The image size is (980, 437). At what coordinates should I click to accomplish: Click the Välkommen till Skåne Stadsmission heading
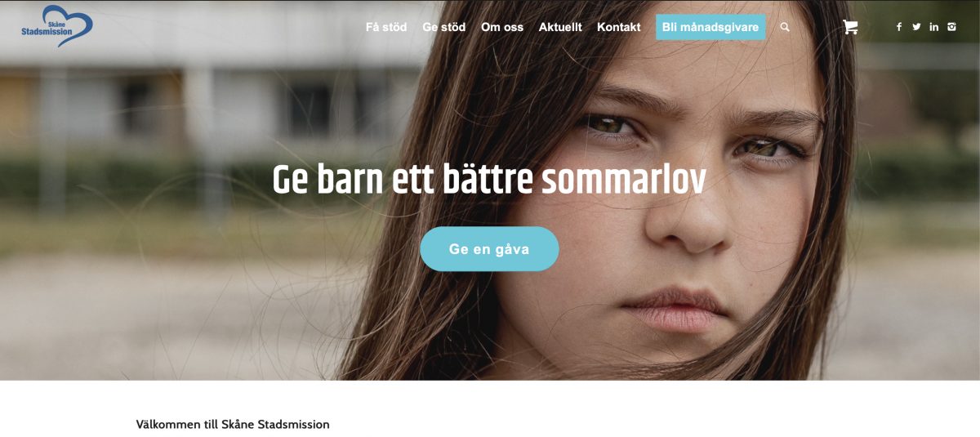pos(233,425)
